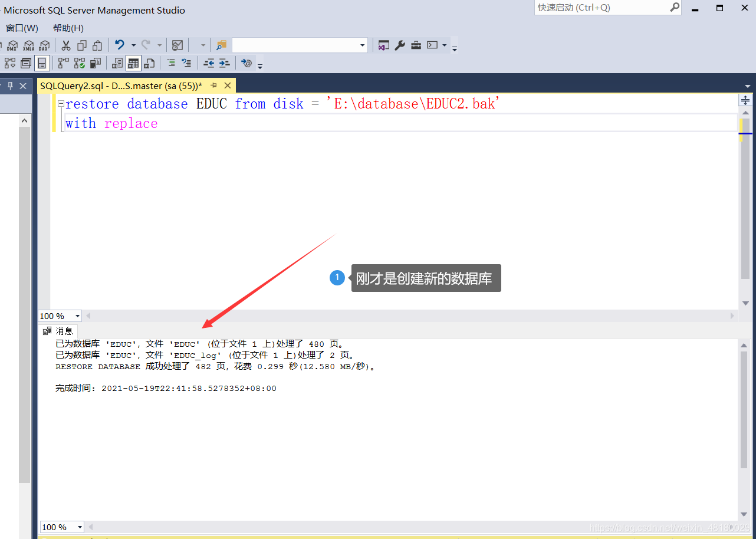756x539 pixels.
Task: Switch to the 消息 messages tab
Action: pyautogui.click(x=58, y=331)
